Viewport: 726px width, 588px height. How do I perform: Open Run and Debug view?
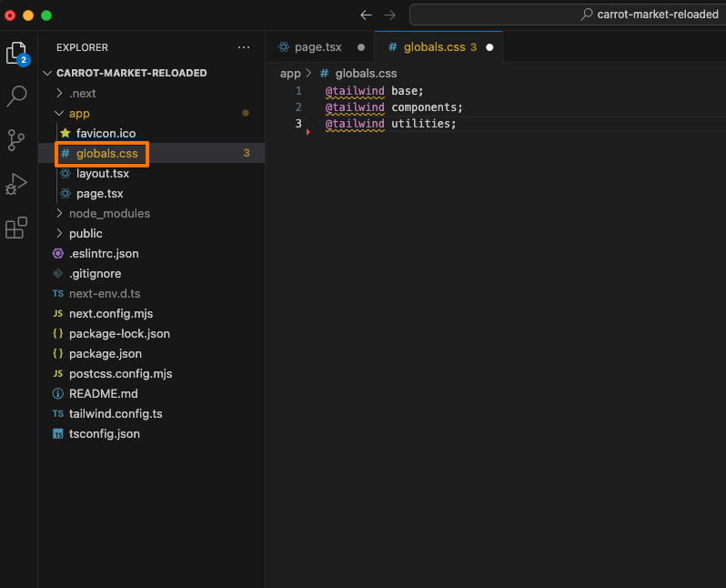pos(16,184)
